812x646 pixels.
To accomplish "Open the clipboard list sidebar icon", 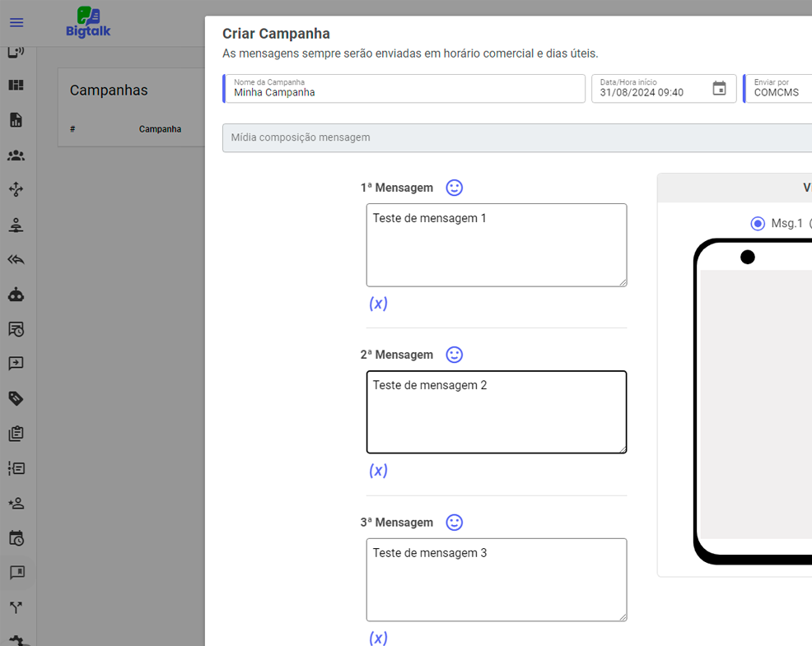I will coord(16,434).
